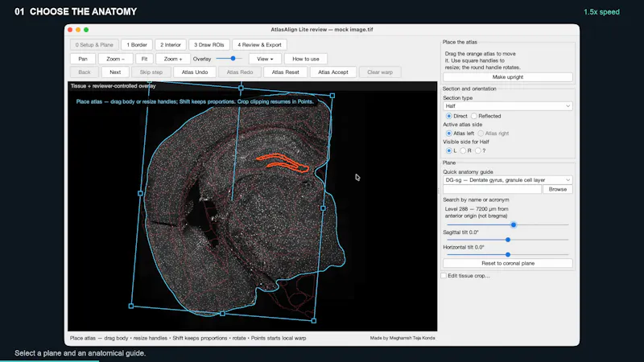
Task: Click Atlas Redo
Action: click(x=240, y=72)
